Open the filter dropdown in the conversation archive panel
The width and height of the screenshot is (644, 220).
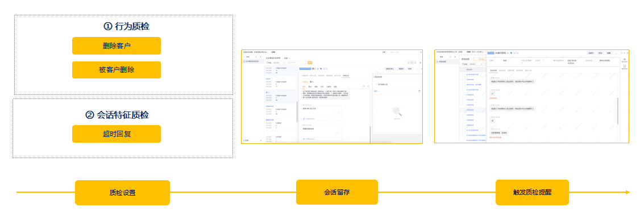(x=280, y=63)
